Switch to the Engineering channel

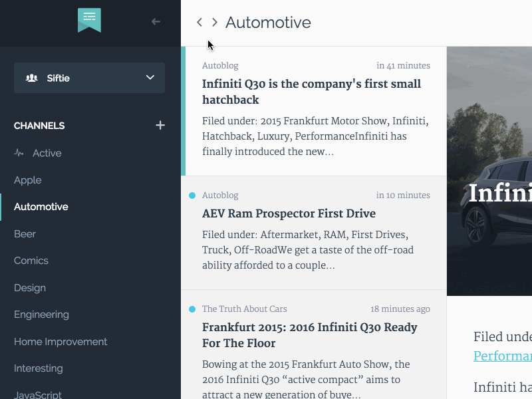(x=41, y=314)
